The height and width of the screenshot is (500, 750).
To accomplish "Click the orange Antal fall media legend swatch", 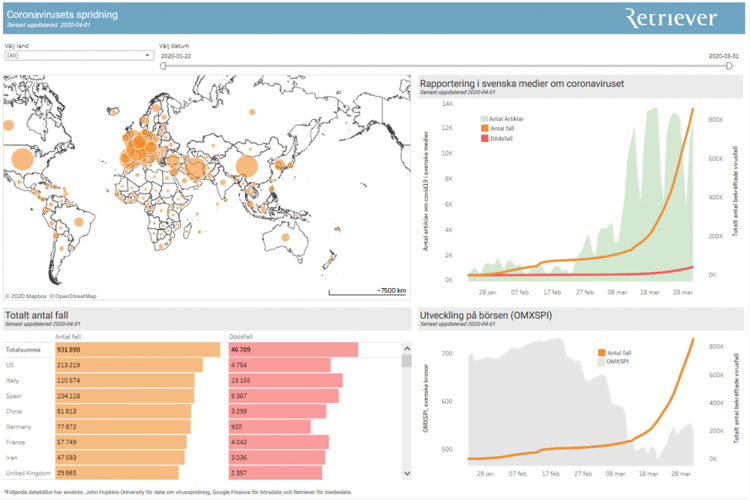I will coord(482,128).
